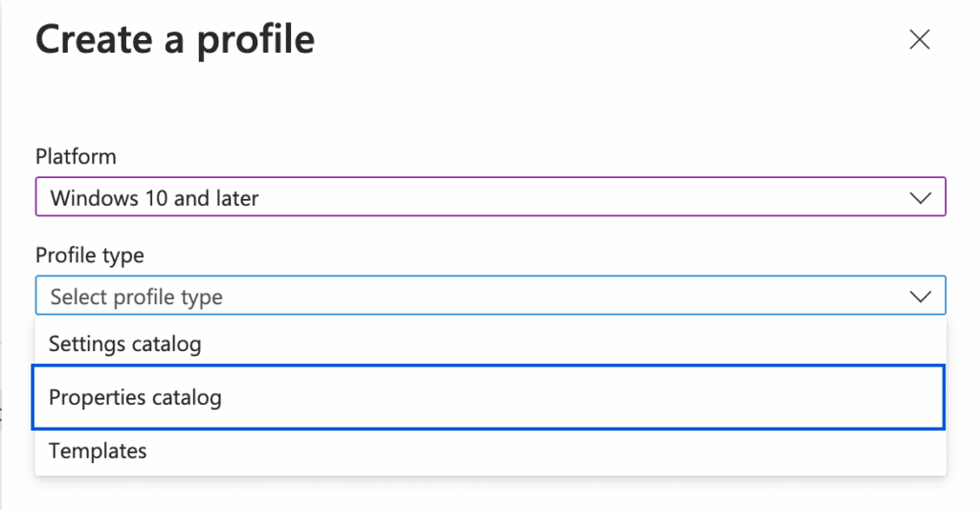
Task: Click the Templates entry at list bottom
Action: (98, 451)
